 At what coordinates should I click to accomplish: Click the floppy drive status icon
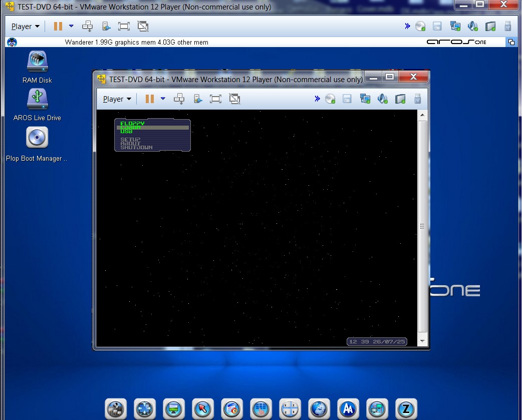[347, 99]
